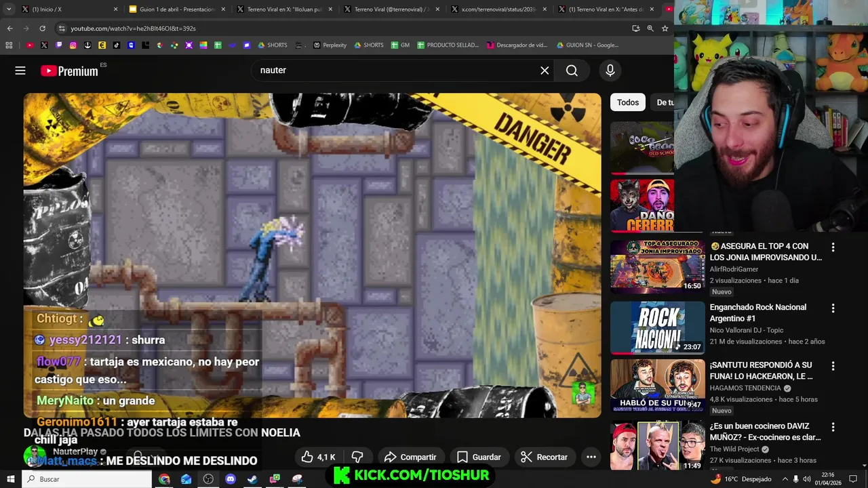The width and height of the screenshot is (868, 488).
Task: Open options for DAVIZ MUÑOZ video
Action: 833,427
